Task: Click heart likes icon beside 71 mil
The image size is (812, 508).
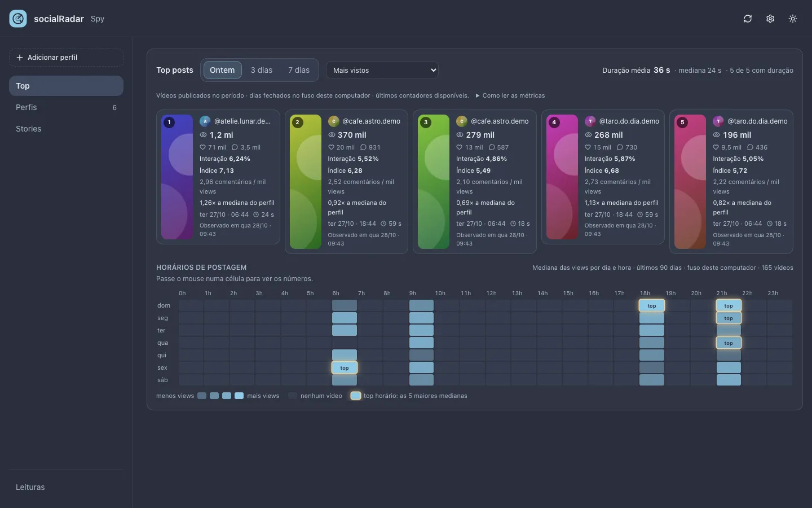Action: (x=202, y=147)
